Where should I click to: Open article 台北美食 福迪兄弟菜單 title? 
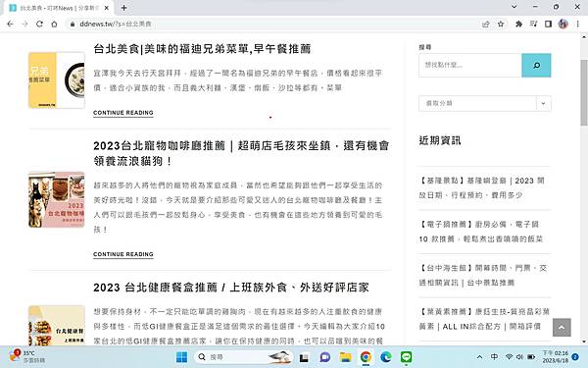click(x=202, y=49)
